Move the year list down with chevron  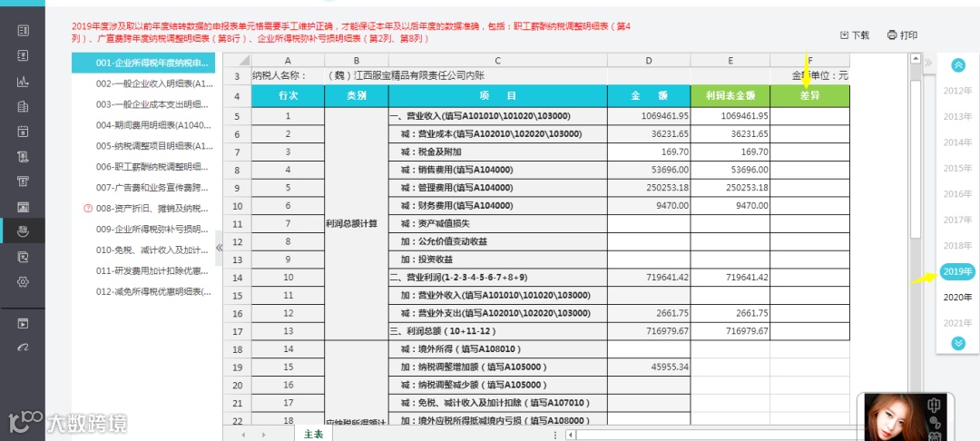(958, 343)
